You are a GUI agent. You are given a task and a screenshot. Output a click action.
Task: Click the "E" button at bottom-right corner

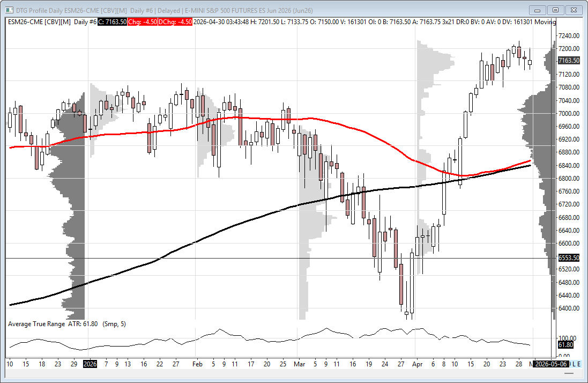point(578,364)
